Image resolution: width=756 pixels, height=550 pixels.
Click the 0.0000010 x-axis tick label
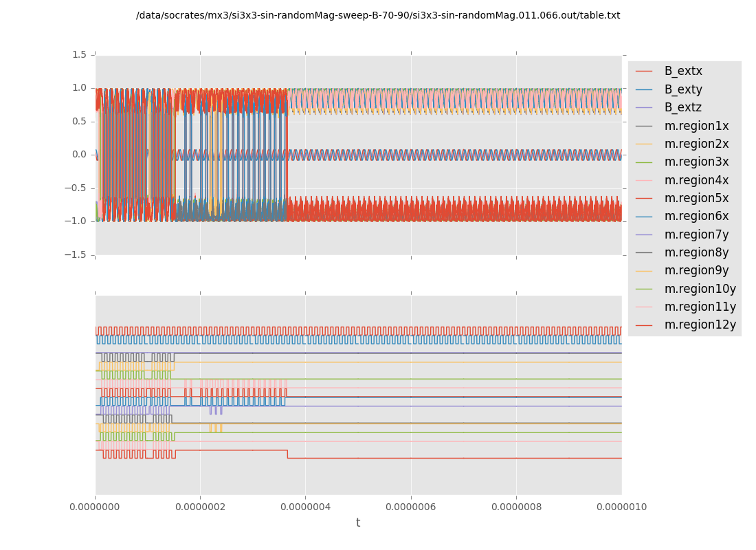621,507
